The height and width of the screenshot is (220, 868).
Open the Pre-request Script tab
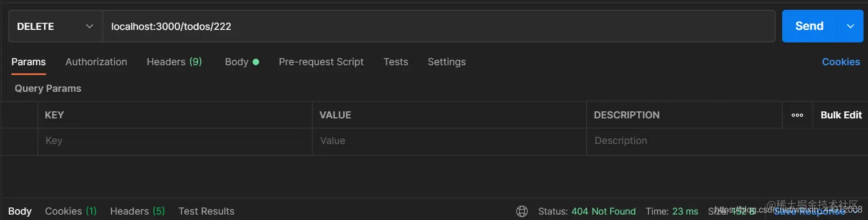tap(321, 61)
